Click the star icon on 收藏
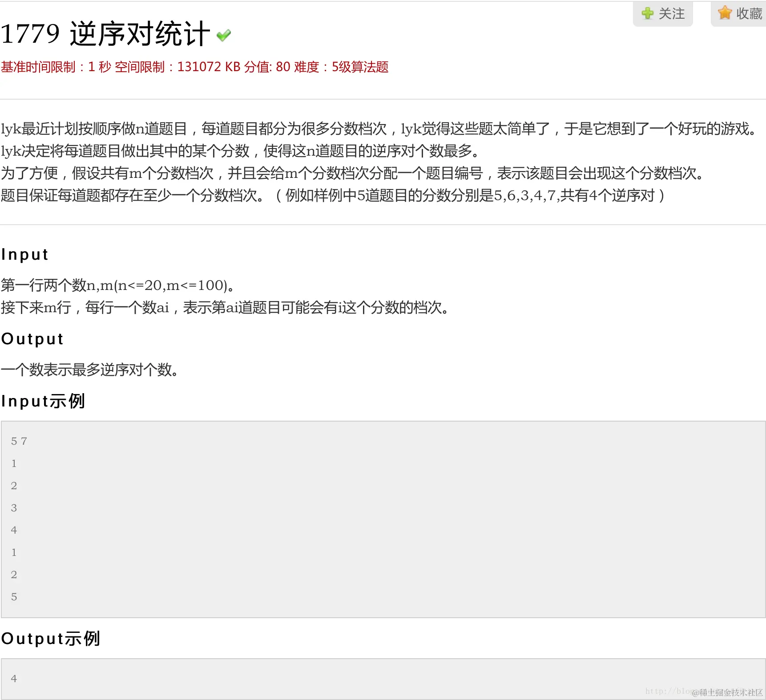The image size is (766, 700). tap(725, 13)
